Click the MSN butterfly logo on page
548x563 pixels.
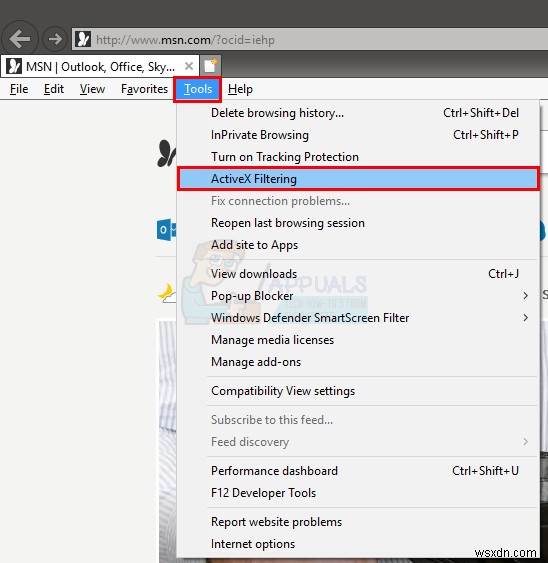tap(167, 154)
